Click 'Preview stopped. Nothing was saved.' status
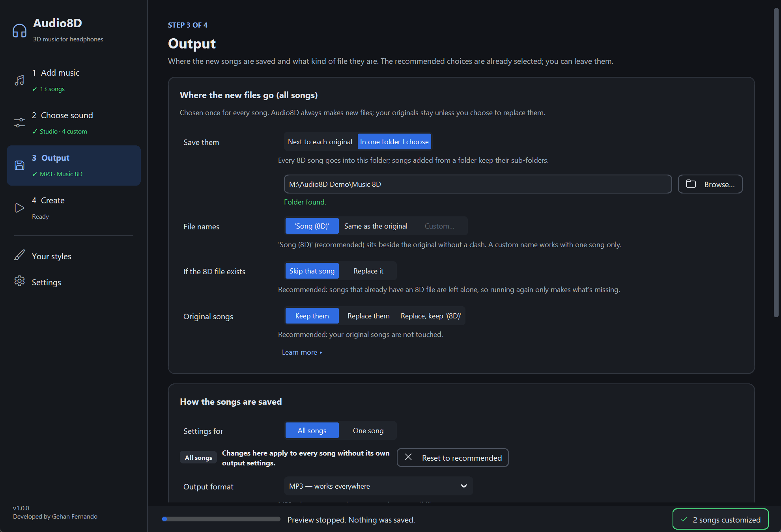The width and height of the screenshot is (781, 532). [x=351, y=519]
